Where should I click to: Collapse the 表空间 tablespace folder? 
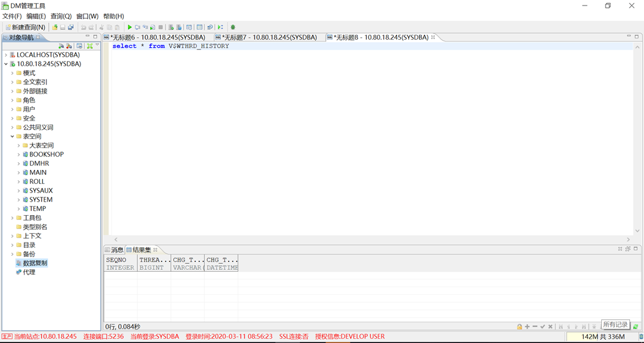coord(12,136)
